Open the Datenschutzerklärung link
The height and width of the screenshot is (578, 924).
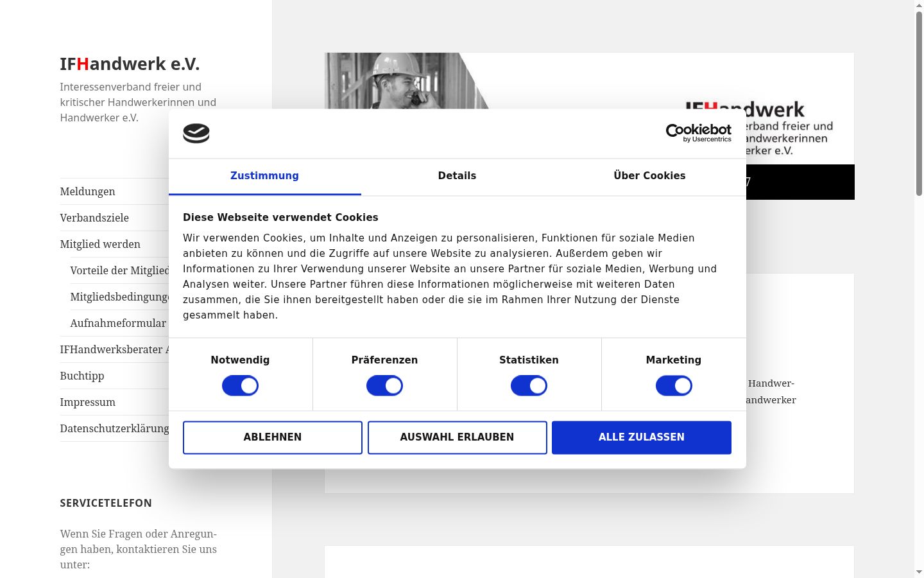point(114,428)
